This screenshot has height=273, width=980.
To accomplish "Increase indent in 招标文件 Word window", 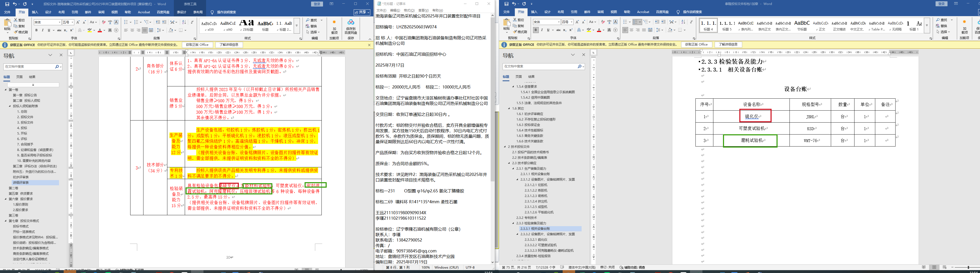I will [164, 22].
